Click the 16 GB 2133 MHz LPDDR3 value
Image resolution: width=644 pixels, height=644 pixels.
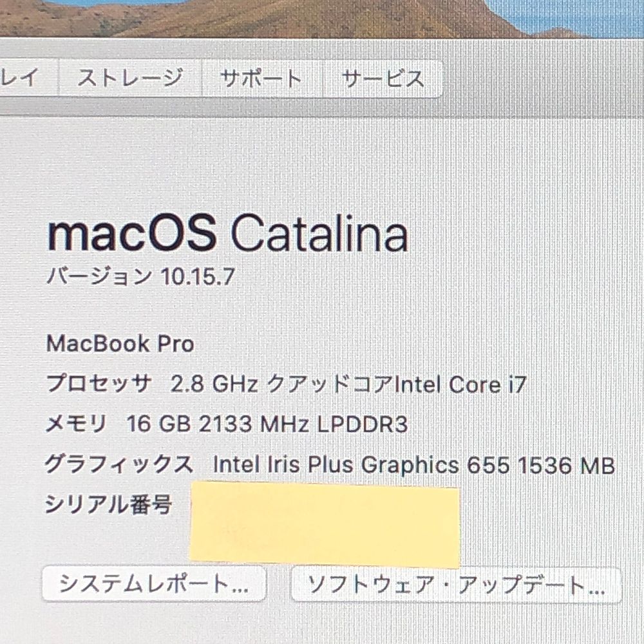point(267,424)
